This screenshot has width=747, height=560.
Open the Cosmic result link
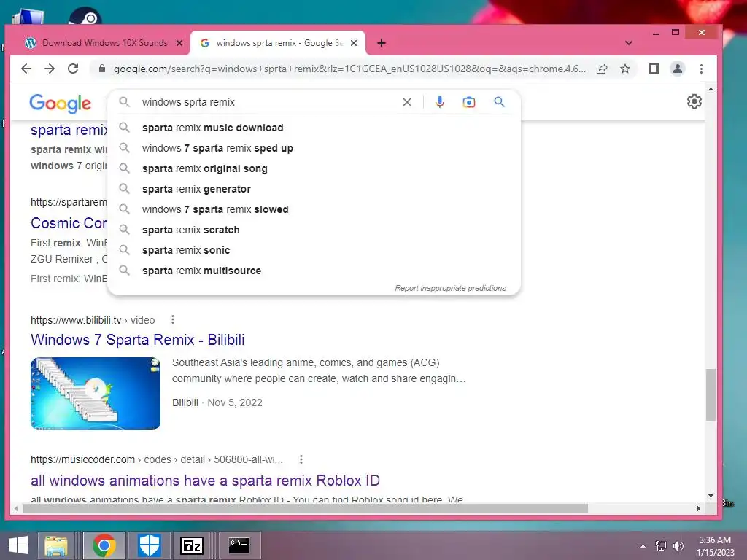(x=69, y=223)
